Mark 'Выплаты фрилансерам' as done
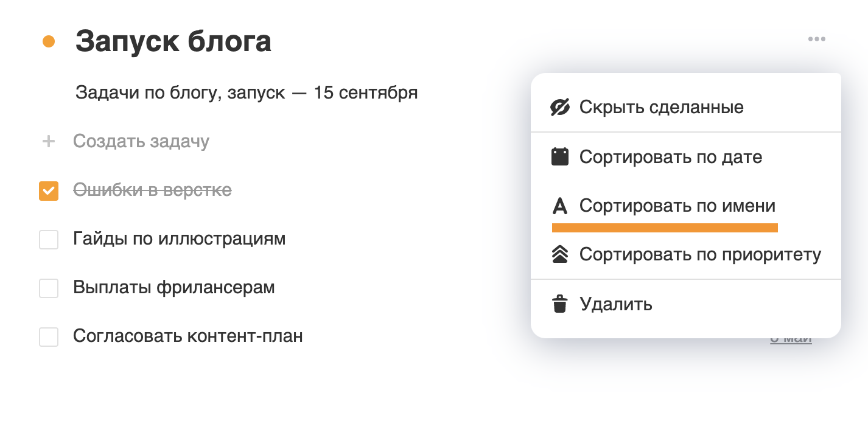This screenshot has width=868, height=421. coord(49,288)
